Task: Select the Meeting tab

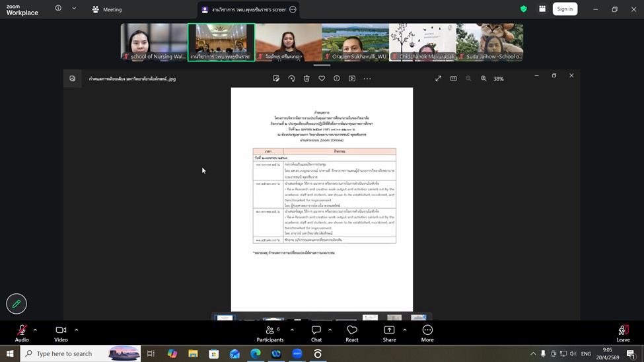Action: pos(106,9)
